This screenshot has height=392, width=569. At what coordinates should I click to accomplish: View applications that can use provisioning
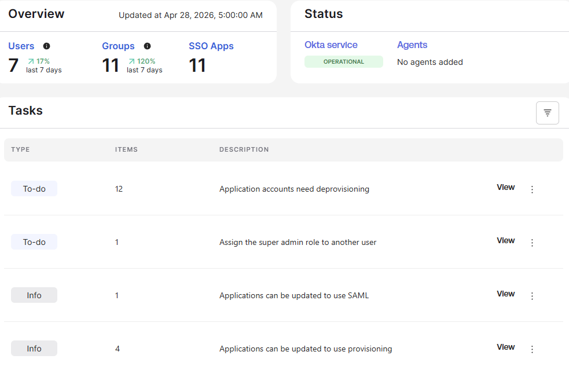pyautogui.click(x=505, y=347)
